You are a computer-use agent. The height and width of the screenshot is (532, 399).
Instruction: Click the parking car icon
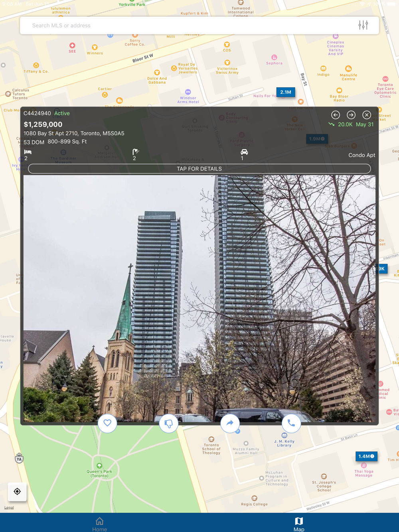click(244, 152)
